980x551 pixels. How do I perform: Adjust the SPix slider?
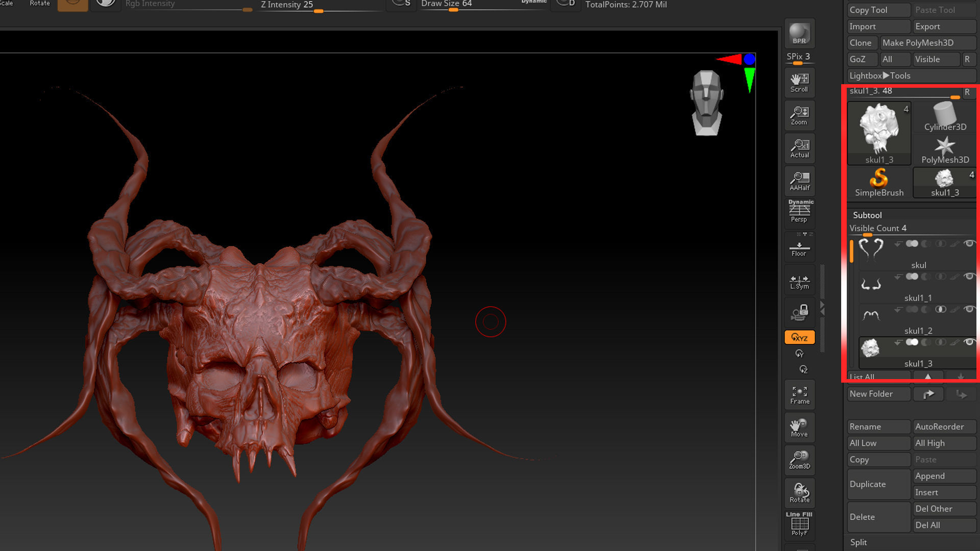point(799,58)
